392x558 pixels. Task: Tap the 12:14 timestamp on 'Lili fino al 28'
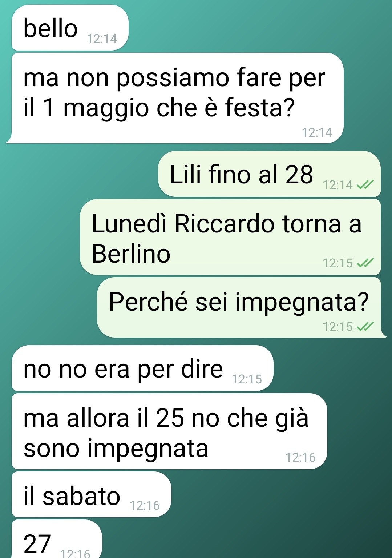(338, 185)
